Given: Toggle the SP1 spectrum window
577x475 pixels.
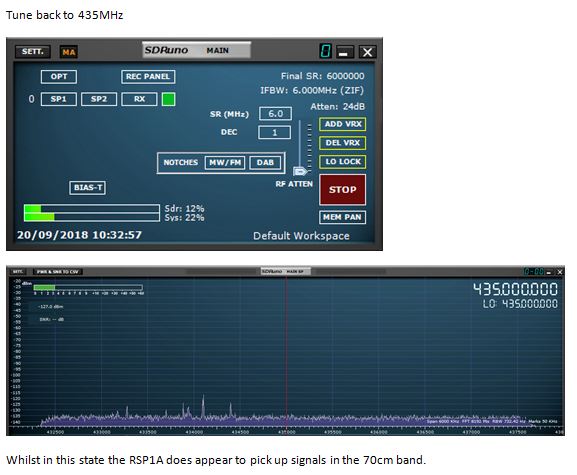Looking at the screenshot, I should (59, 99).
